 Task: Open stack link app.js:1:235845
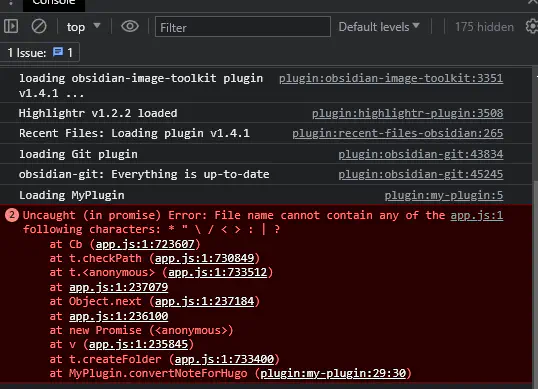click(139, 344)
